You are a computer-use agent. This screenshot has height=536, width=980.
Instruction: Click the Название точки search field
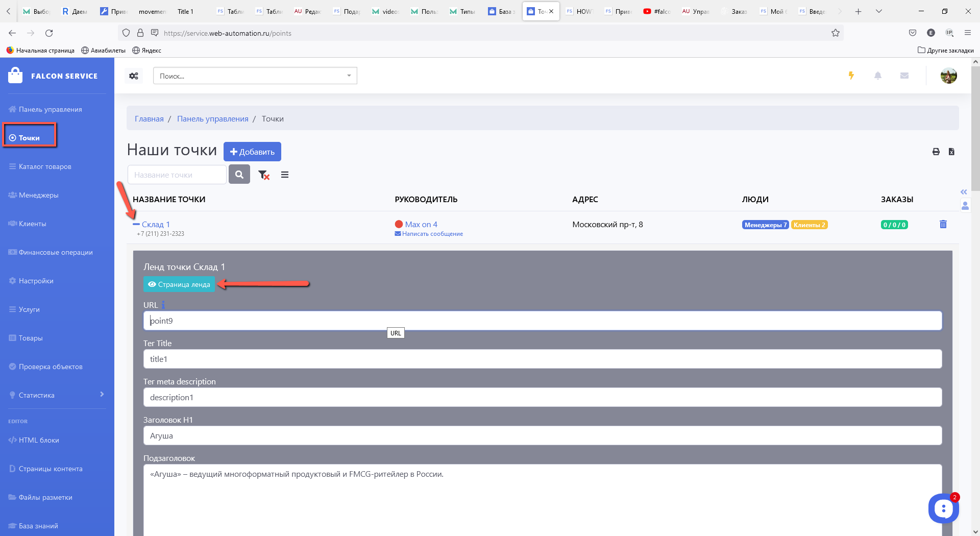(177, 175)
